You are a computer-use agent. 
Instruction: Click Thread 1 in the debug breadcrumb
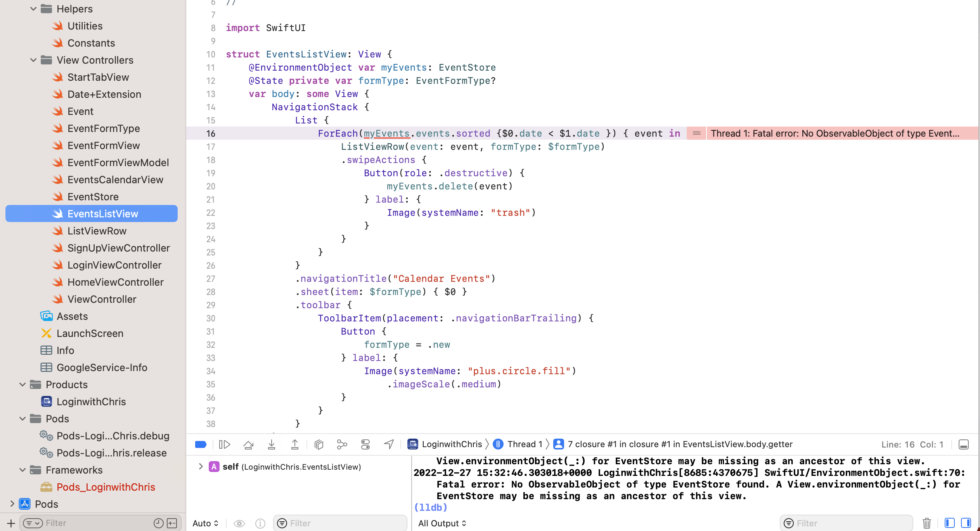pyautogui.click(x=524, y=444)
